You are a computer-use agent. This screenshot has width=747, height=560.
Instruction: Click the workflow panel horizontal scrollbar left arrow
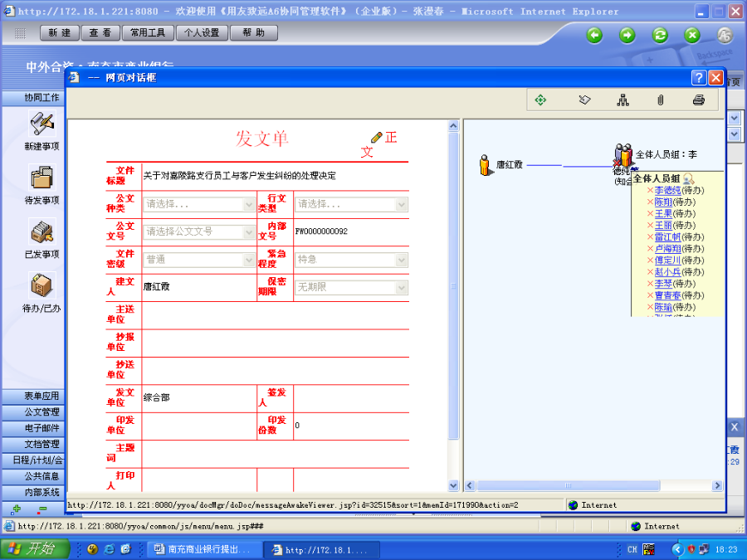470,485
